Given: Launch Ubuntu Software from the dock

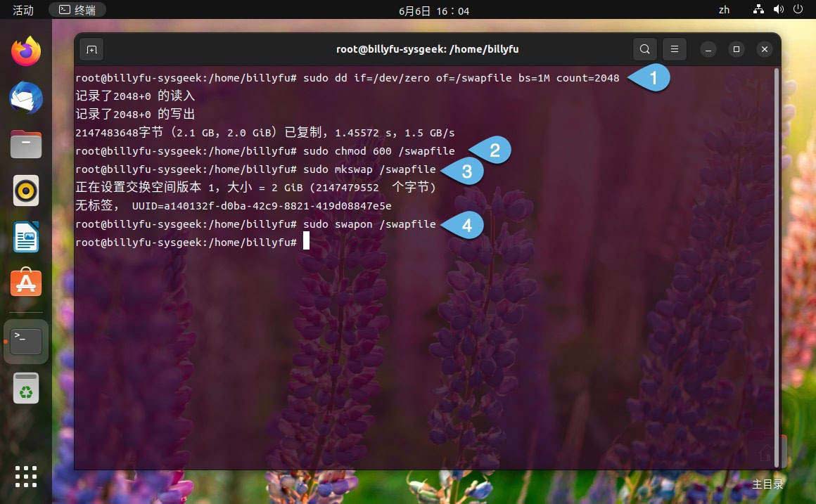Looking at the screenshot, I should (x=26, y=283).
